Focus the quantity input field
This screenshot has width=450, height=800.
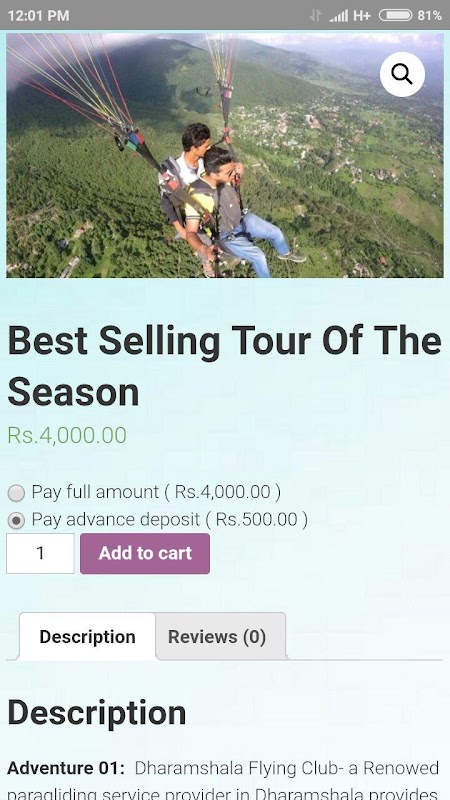[40, 554]
